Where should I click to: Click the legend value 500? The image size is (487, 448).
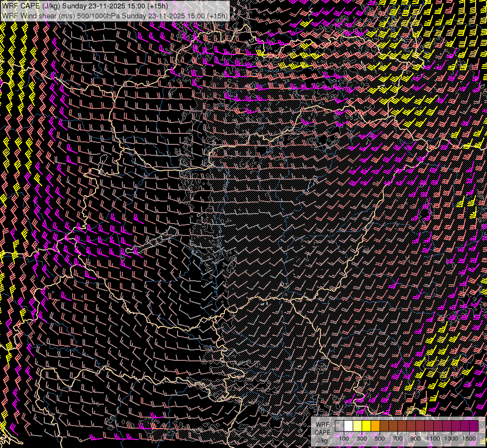[380, 439]
